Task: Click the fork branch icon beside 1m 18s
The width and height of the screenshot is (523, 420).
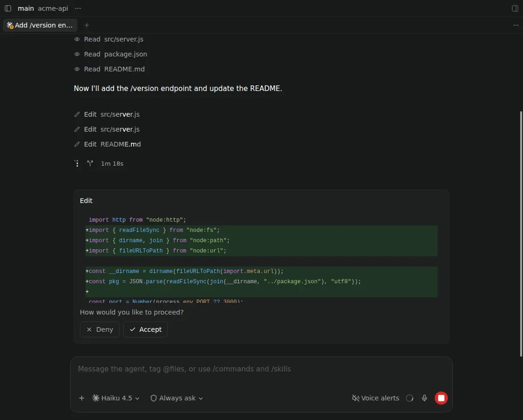Action: click(90, 163)
